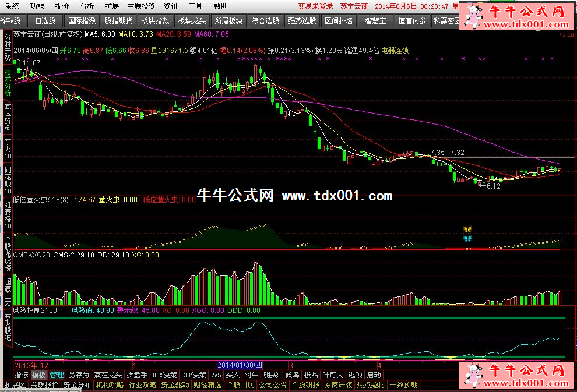Open the 系统 menu
The height and width of the screenshot is (392, 577).
coord(12,6)
